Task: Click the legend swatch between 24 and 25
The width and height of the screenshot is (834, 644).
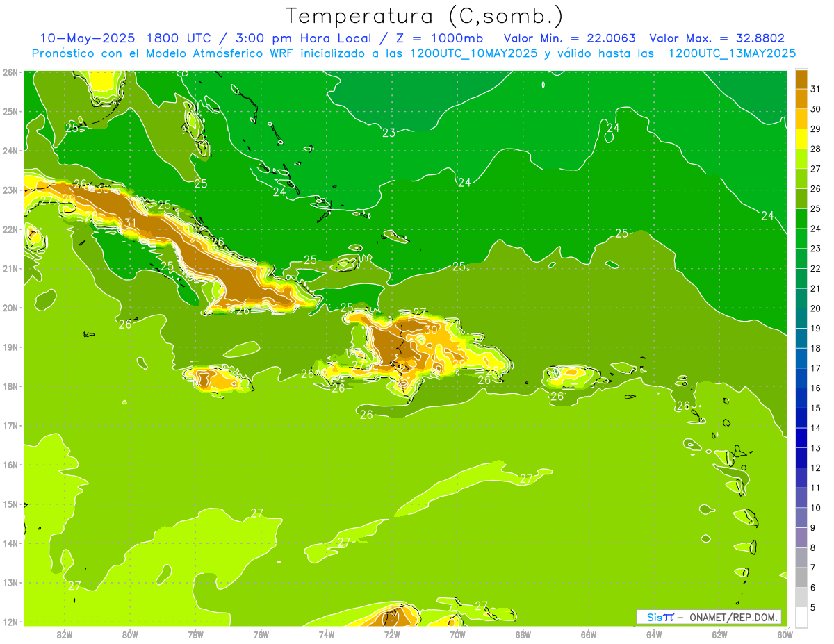Action: pyautogui.click(x=802, y=218)
